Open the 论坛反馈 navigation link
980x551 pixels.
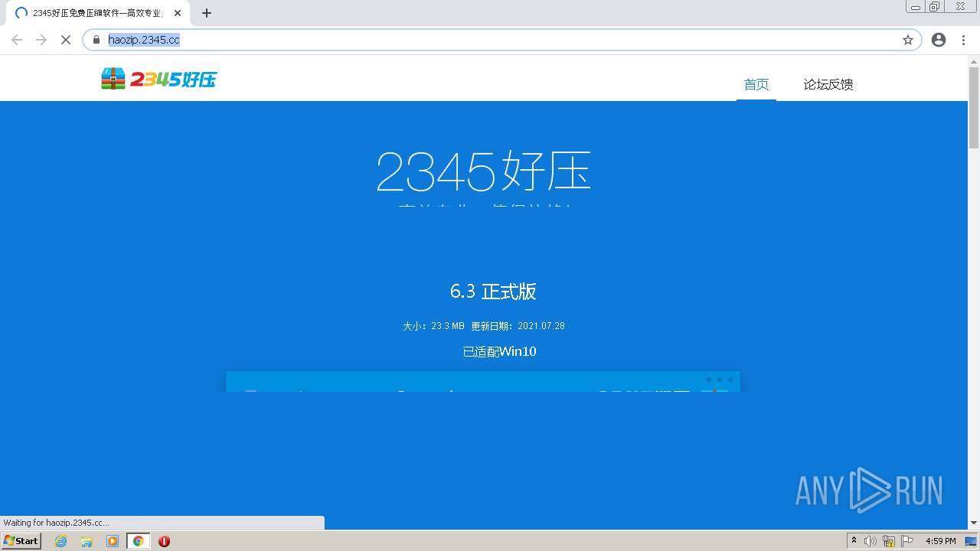[x=828, y=84]
